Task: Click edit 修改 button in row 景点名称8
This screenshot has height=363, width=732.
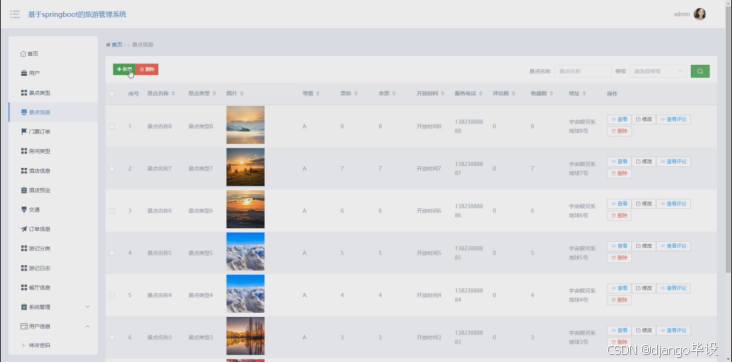Action: [644, 119]
